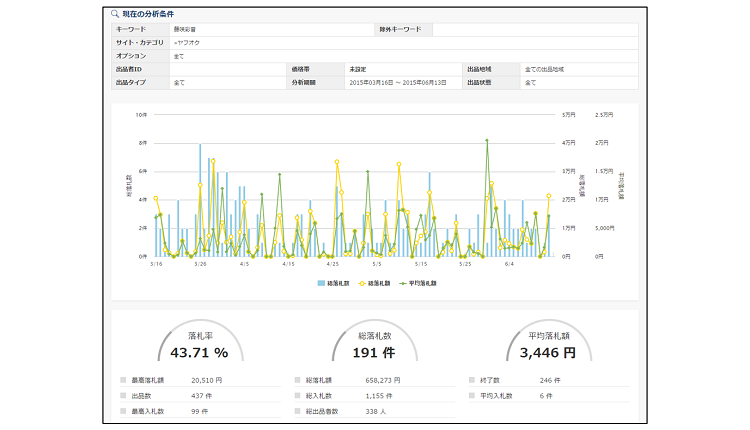Click the magnifier icon beside 現在の分析条件
Image resolution: width=750 pixels, height=430 pixels.
[116, 15]
